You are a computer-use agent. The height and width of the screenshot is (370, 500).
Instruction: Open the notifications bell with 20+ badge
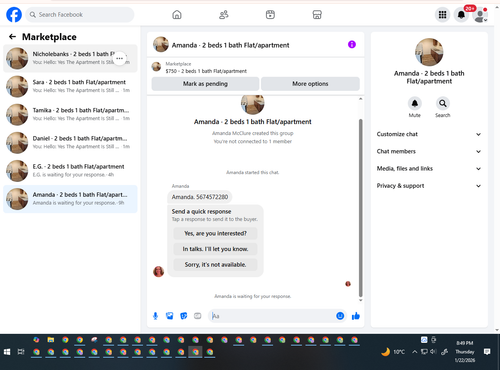[x=461, y=15]
